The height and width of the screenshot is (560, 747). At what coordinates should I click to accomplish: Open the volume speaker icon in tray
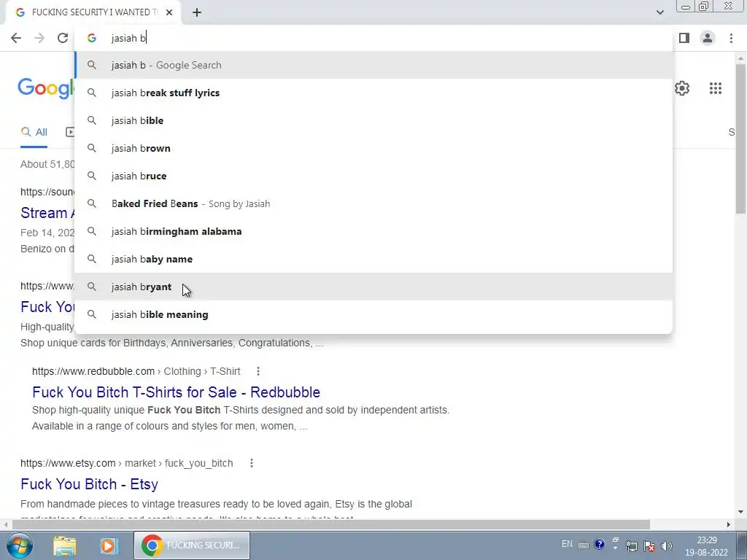[667, 545]
